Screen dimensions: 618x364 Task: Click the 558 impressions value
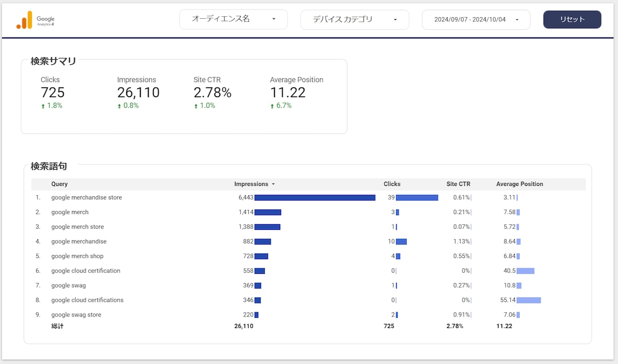point(248,271)
